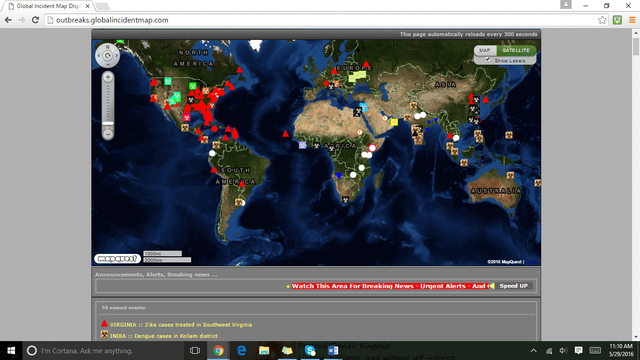Open the black biohazard marker in South Africa
This screenshot has width=640, height=360.
point(345,200)
